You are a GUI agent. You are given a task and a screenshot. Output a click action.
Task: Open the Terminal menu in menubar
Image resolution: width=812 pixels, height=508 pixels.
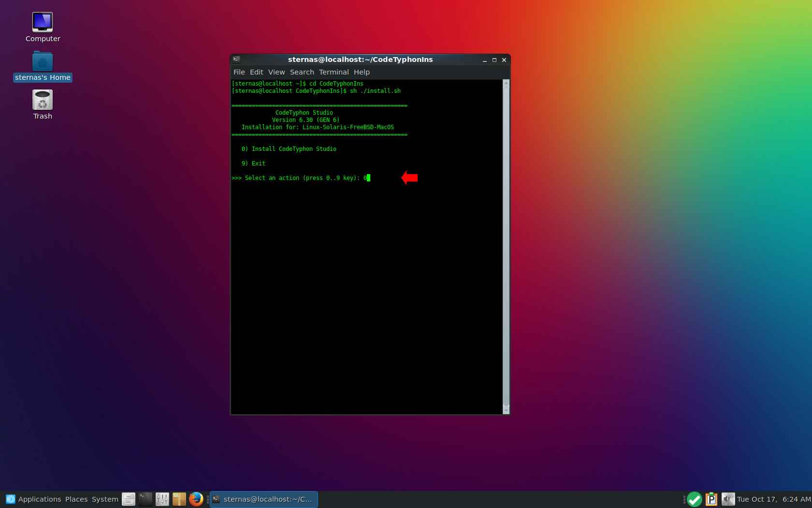[333, 72]
